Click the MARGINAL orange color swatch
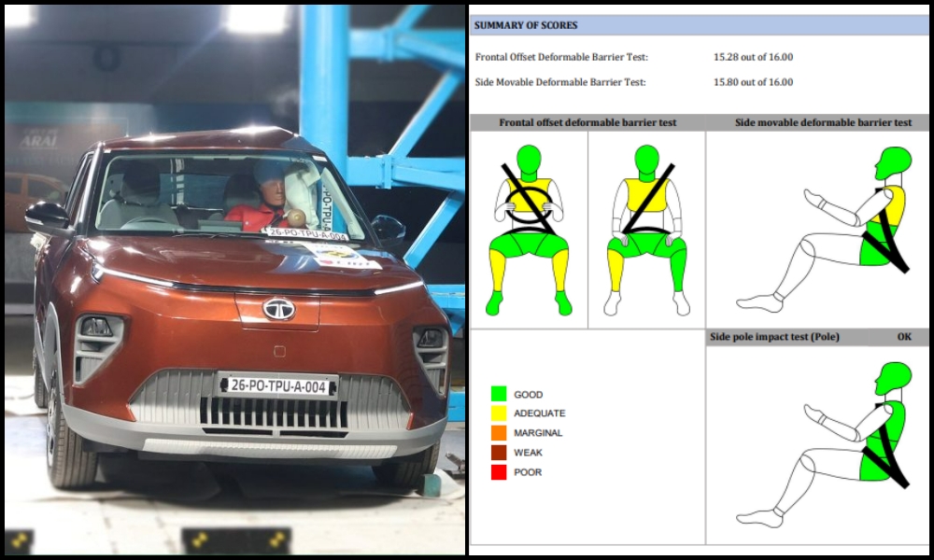 (x=499, y=433)
